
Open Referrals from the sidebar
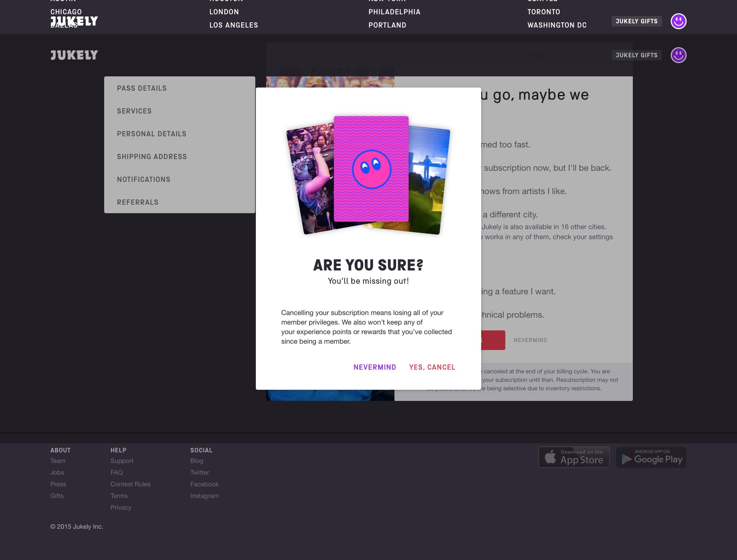tap(137, 202)
